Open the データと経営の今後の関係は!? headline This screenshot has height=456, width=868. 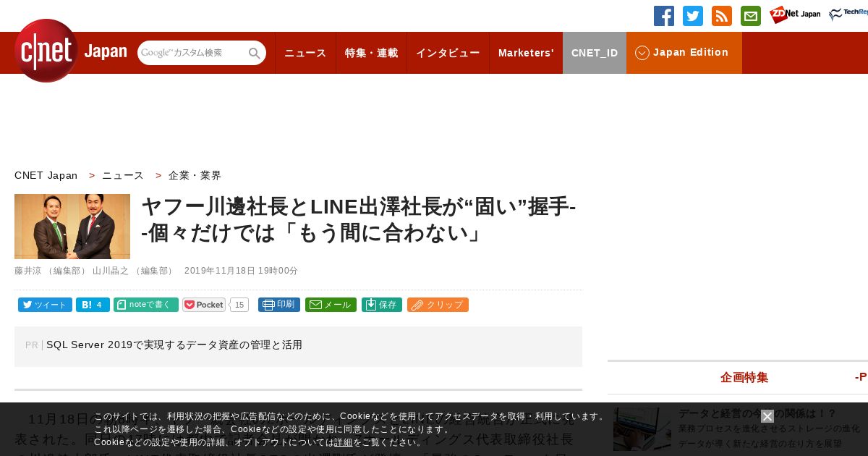757,413
